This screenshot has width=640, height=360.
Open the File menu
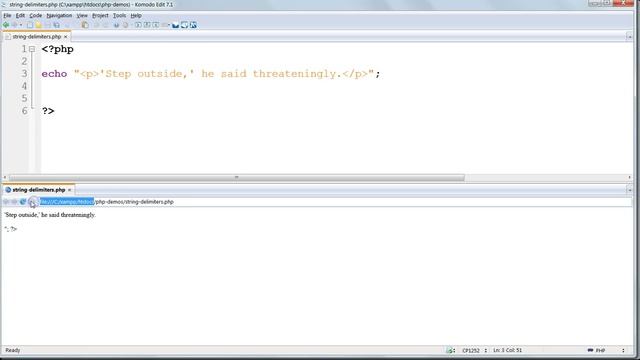[7, 16]
